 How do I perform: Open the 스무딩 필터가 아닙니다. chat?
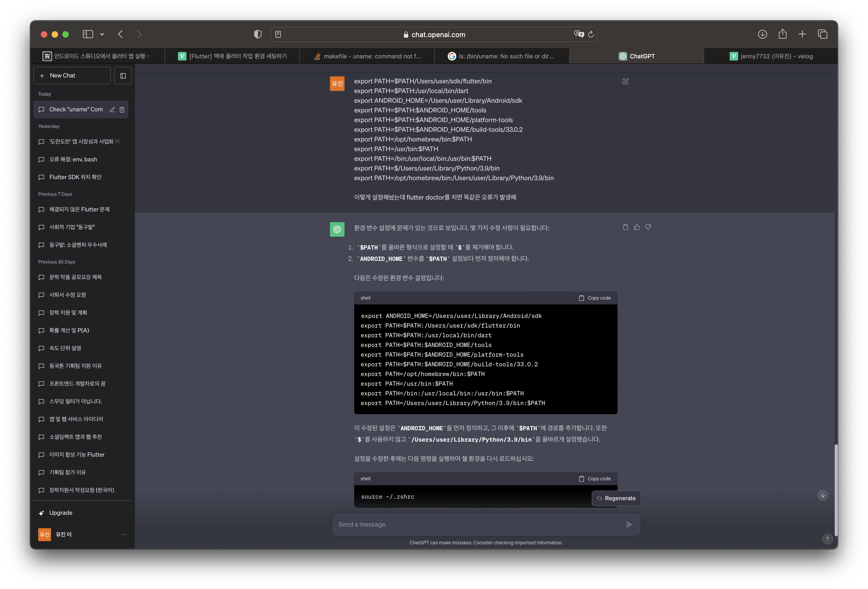81,401
